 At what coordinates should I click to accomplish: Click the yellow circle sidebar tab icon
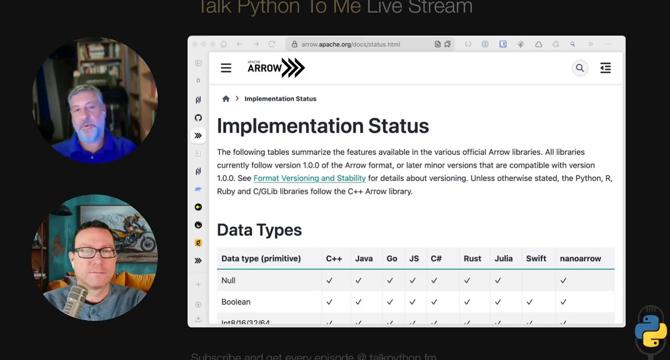point(198,207)
